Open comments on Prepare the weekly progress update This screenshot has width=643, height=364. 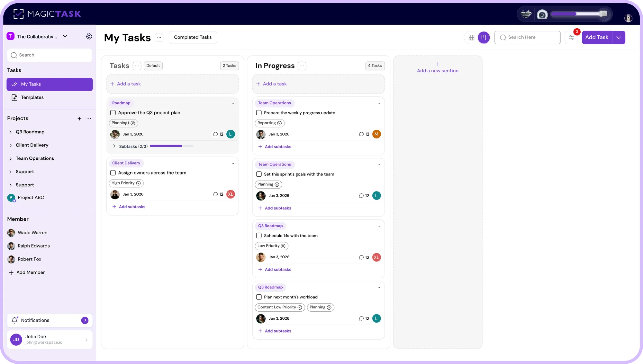(364, 134)
